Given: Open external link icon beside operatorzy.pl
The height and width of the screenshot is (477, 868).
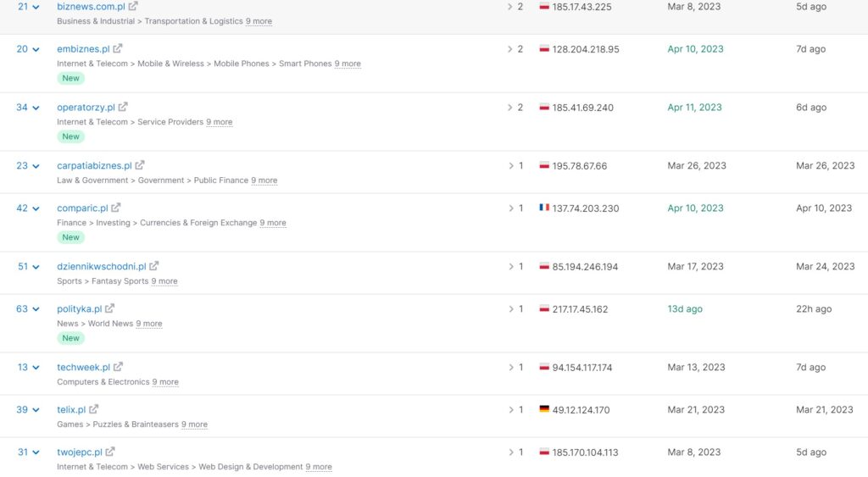Looking at the screenshot, I should coord(123,107).
